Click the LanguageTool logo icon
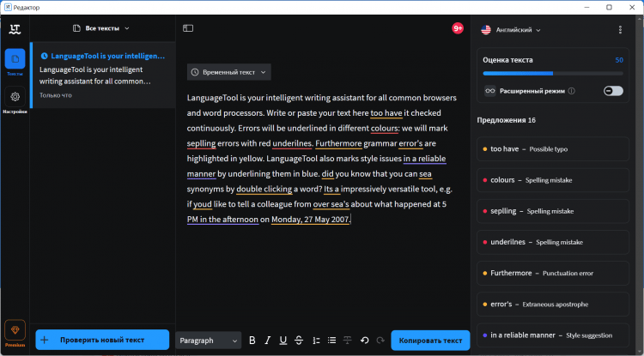The image size is (644, 356). 15,29
